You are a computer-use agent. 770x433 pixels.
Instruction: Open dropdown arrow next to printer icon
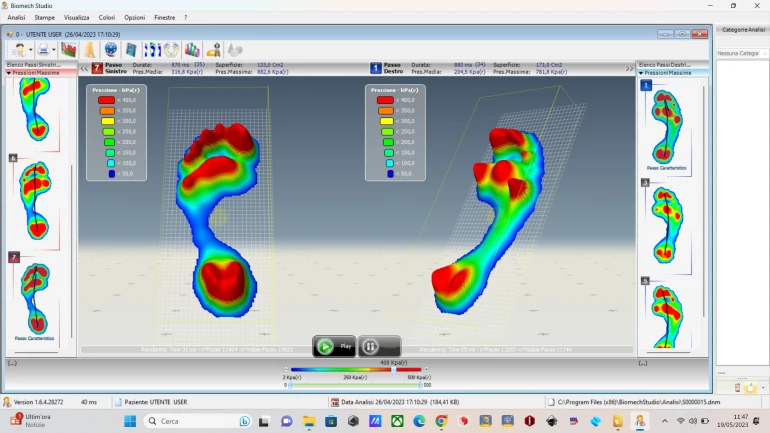[x=55, y=50]
